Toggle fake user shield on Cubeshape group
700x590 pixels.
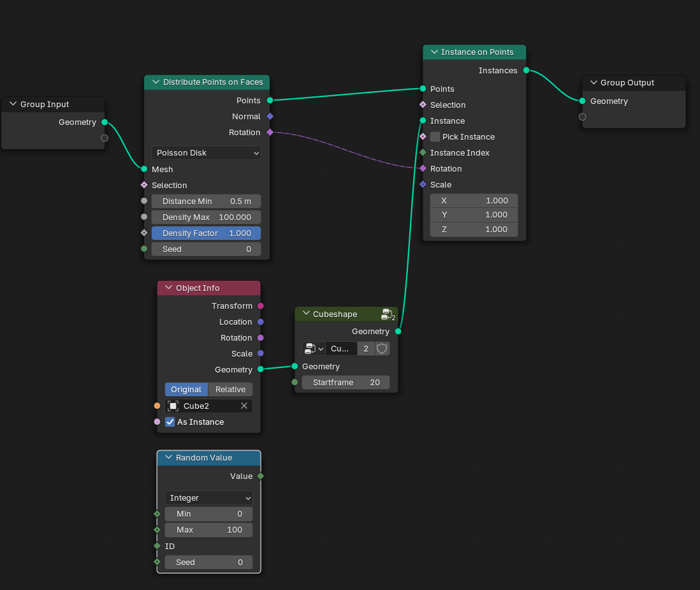[x=382, y=348]
